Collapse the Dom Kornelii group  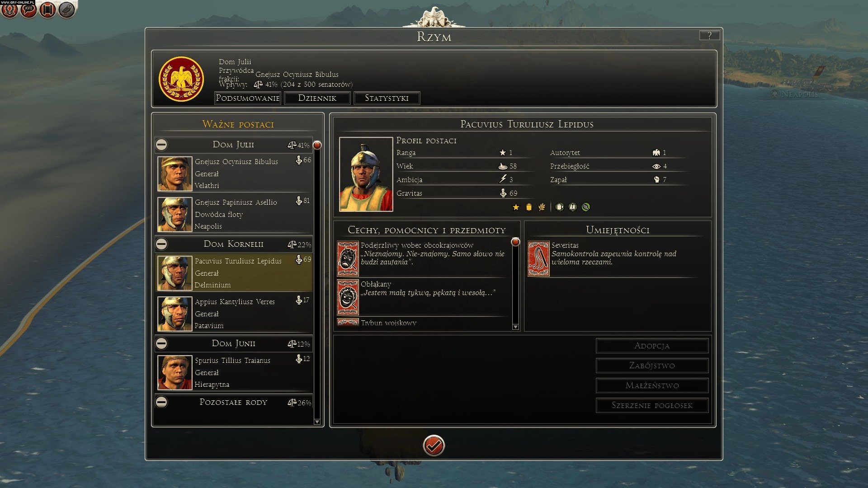point(161,244)
